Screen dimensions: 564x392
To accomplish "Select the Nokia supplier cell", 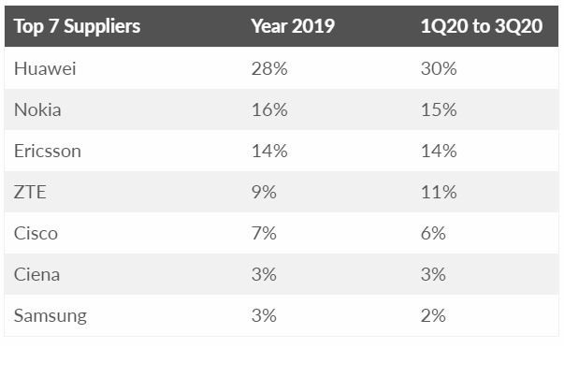I will [x=37, y=109].
